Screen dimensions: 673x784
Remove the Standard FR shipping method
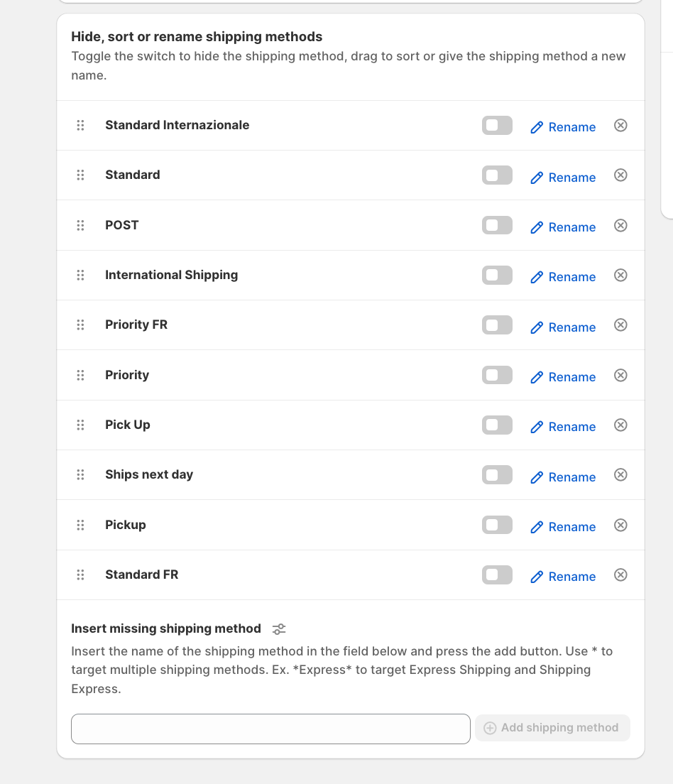click(x=620, y=575)
